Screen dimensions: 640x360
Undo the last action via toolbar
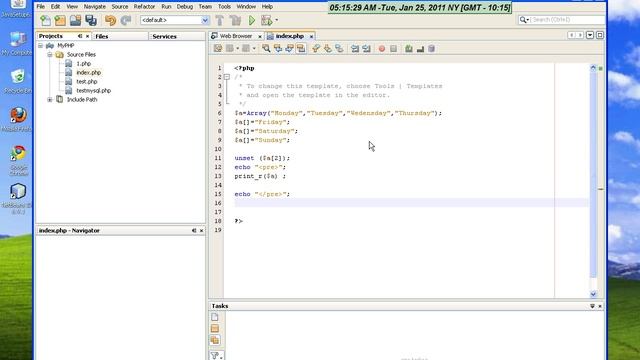(110, 20)
